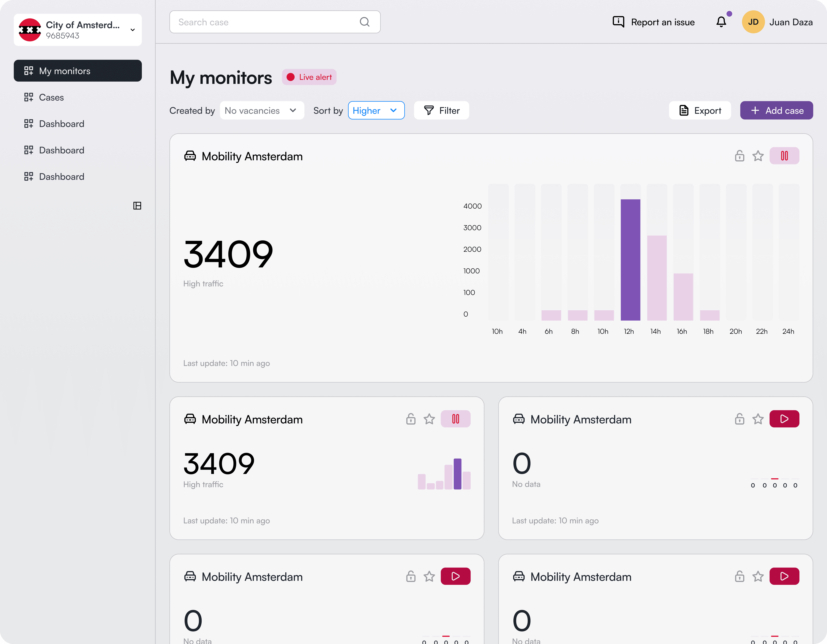The height and width of the screenshot is (644, 827).
Task: Click the Add case button
Action: point(776,111)
